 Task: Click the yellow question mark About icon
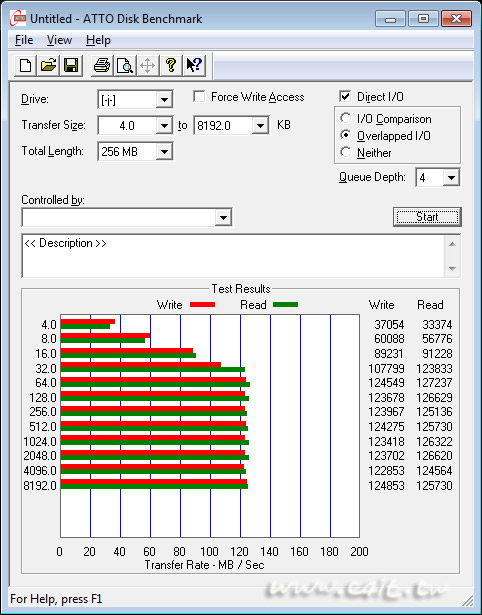(171, 65)
